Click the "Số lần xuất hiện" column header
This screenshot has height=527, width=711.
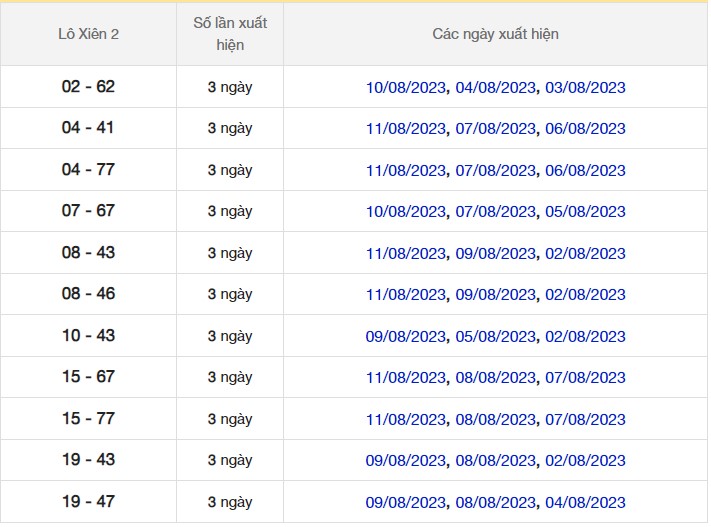(230, 34)
